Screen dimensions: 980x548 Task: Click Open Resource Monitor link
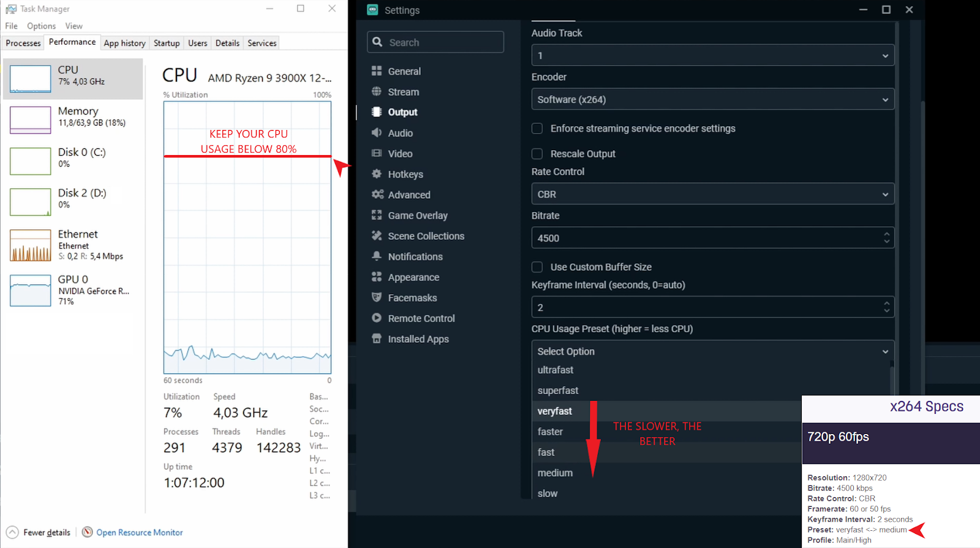coord(140,532)
